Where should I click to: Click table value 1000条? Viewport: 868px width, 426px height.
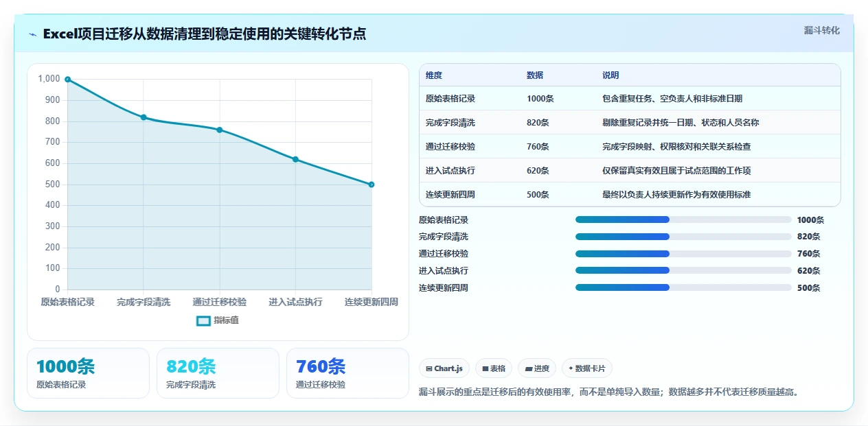(540, 99)
